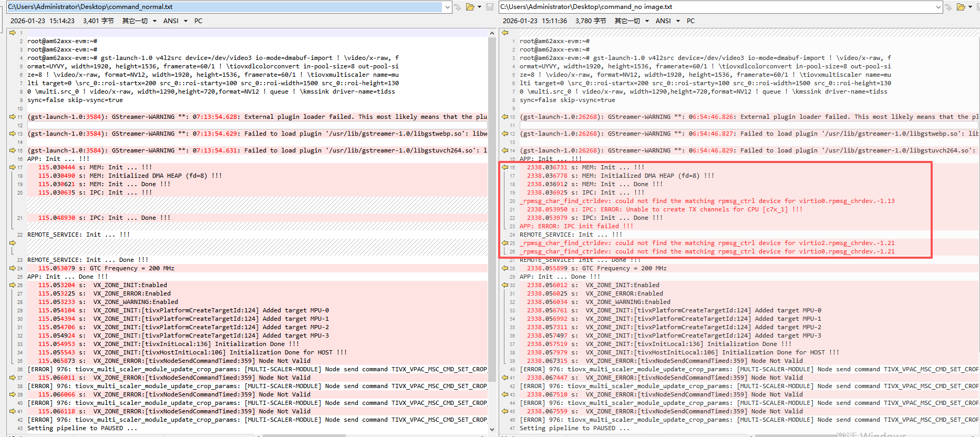Click left pane PC line ending label

(x=198, y=21)
